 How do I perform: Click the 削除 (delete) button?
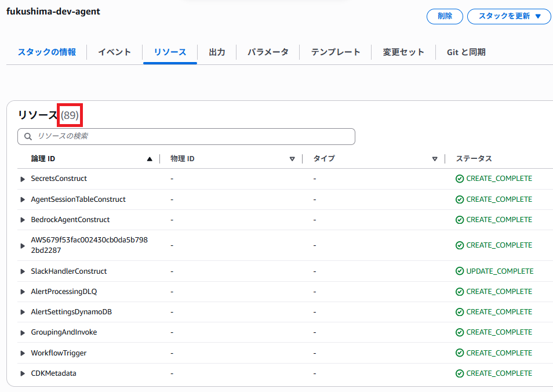click(x=445, y=16)
